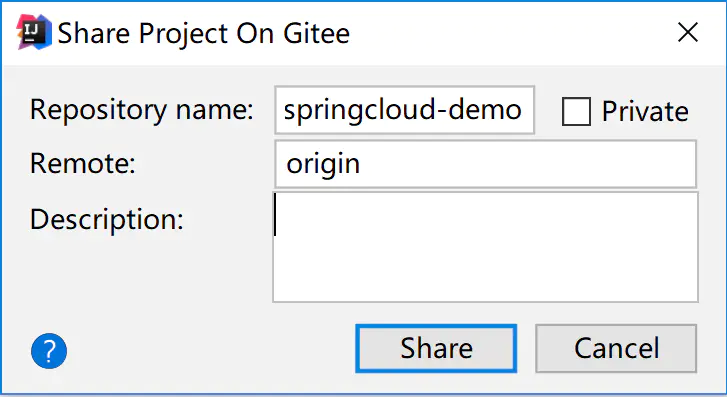Click the word origin in Remote box
Screen dimensions: 727x397
323,165
